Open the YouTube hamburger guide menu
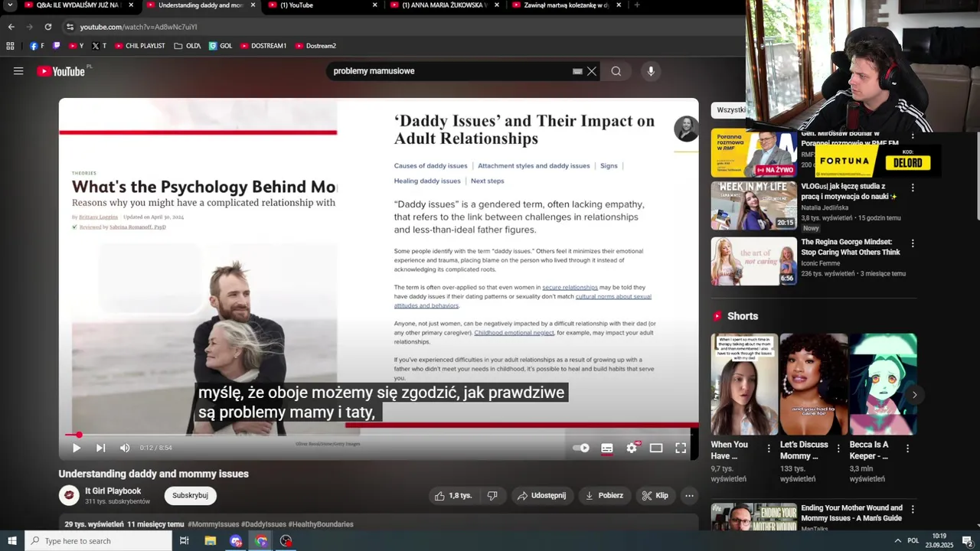The width and height of the screenshot is (980, 551). point(18,71)
